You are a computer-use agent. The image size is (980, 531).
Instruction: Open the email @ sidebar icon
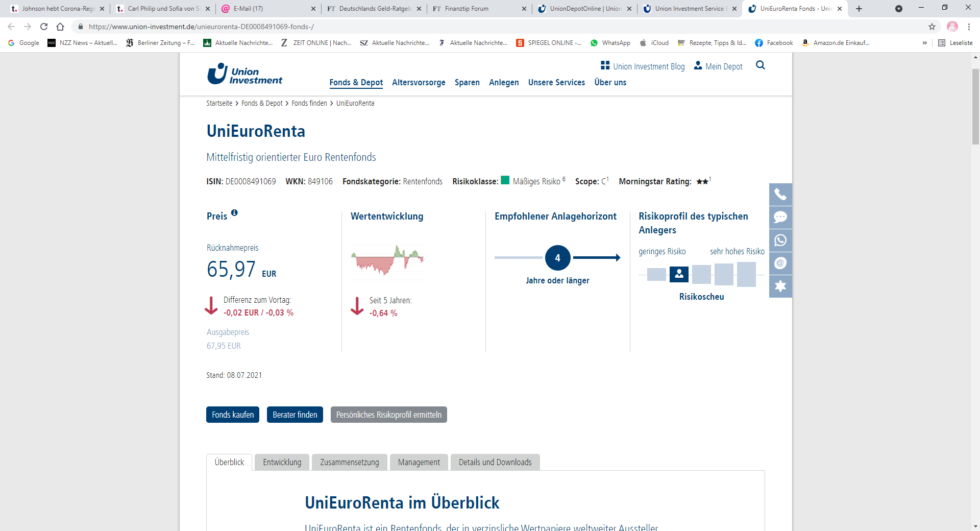pyautogui.click(x=780, y=263)
